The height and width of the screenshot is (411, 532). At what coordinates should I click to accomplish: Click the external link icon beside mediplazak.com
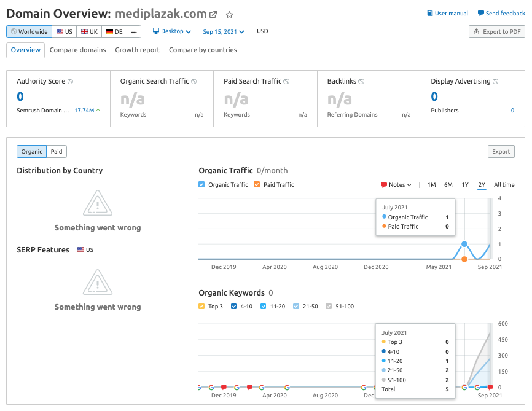[213, 15]
